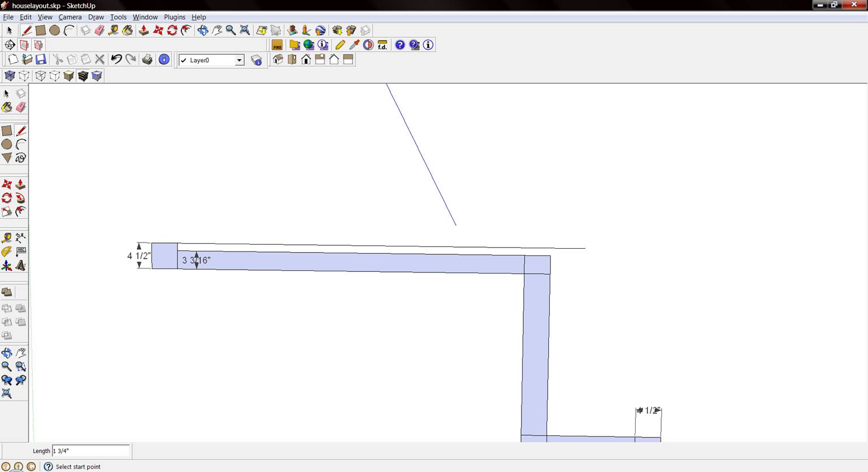Open the Camera menu
This screenshot has height=472, width=868.
70,17
